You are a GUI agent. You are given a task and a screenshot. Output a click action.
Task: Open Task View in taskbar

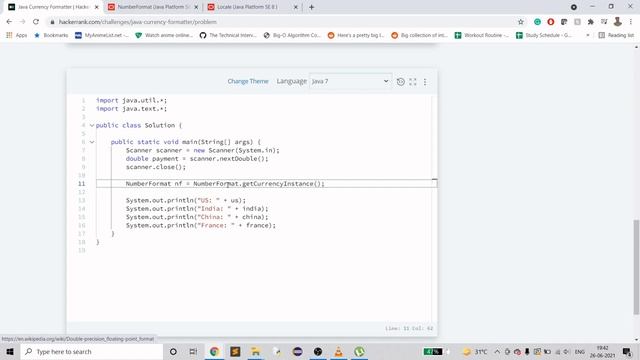(193, 351)
